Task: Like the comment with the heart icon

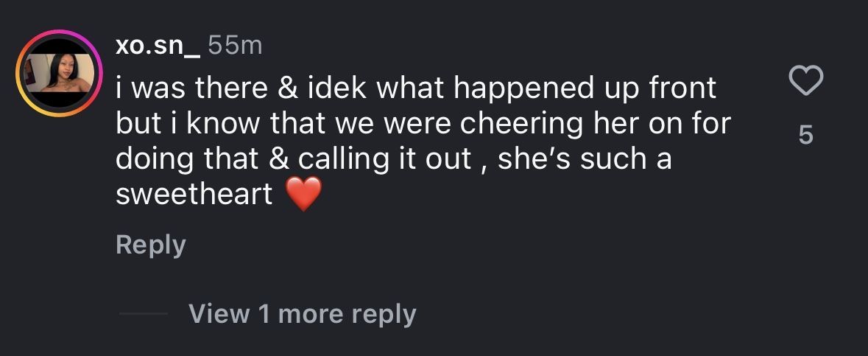Action: click(805, 81)
